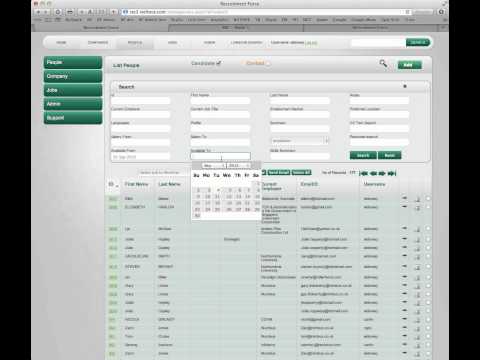
Task: Open the calendar month dropdown
Action: click(x=214, y=166)
